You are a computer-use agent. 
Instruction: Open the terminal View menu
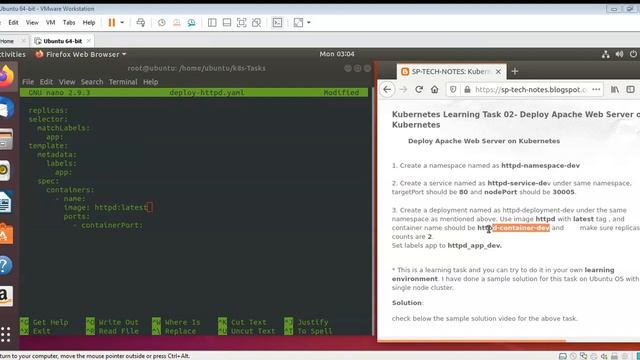(67, 82)
